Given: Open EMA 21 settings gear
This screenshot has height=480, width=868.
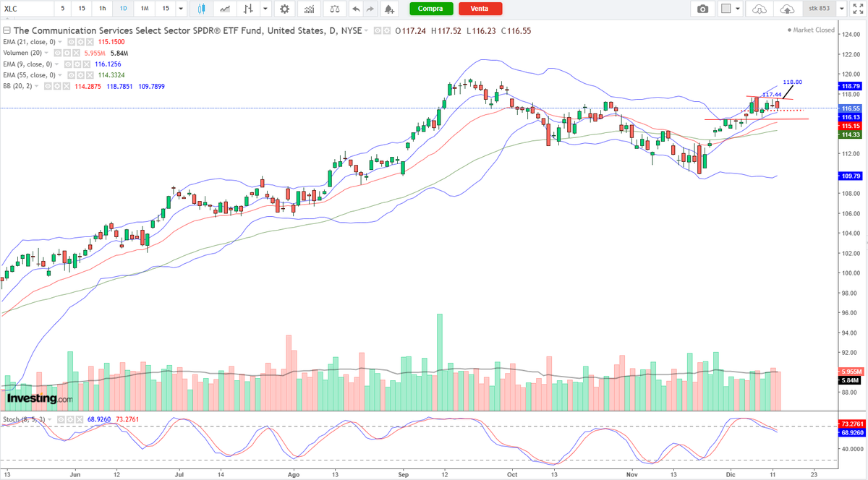Looking at the screenshot, I should click(x=80, y=42).
